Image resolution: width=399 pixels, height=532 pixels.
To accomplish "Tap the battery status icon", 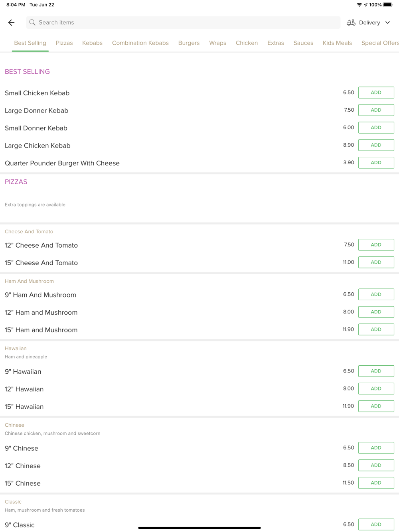I will [x=388, y=5].
